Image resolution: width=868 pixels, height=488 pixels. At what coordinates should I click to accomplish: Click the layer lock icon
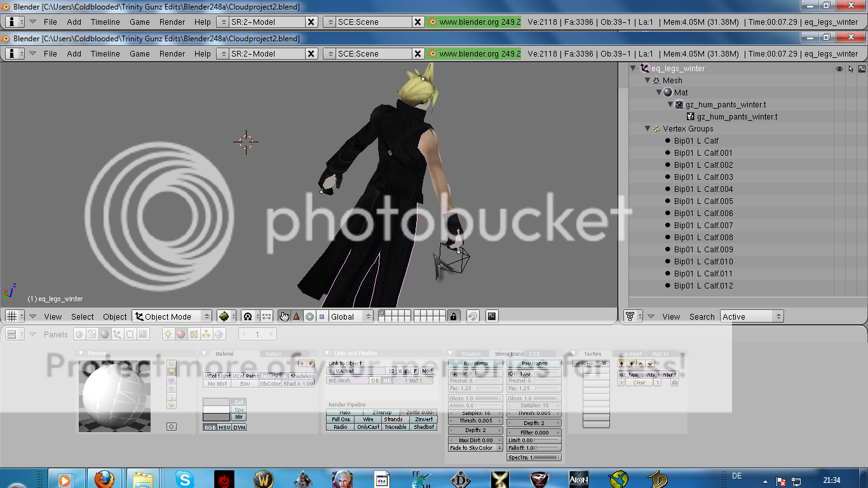point(453,316)
